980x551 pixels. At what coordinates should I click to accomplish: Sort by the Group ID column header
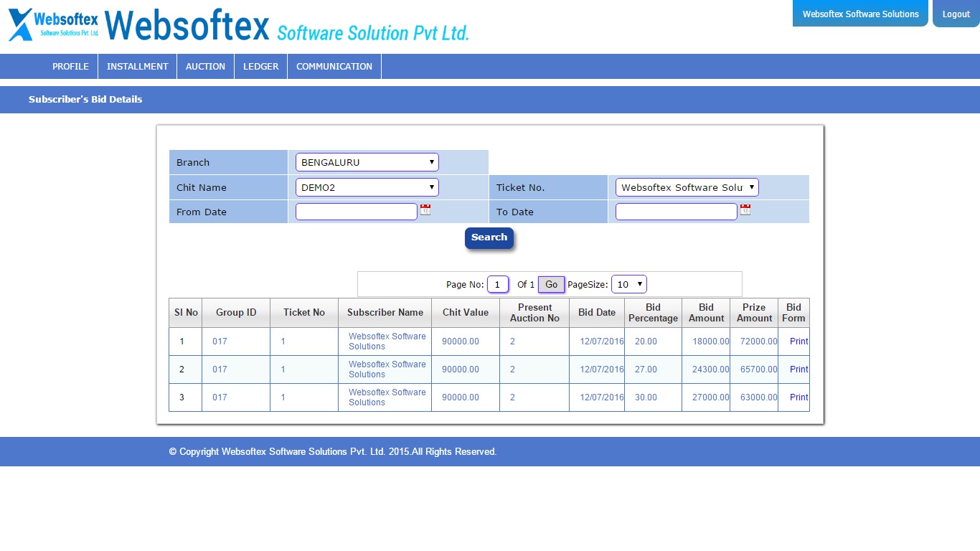(236, 313)
